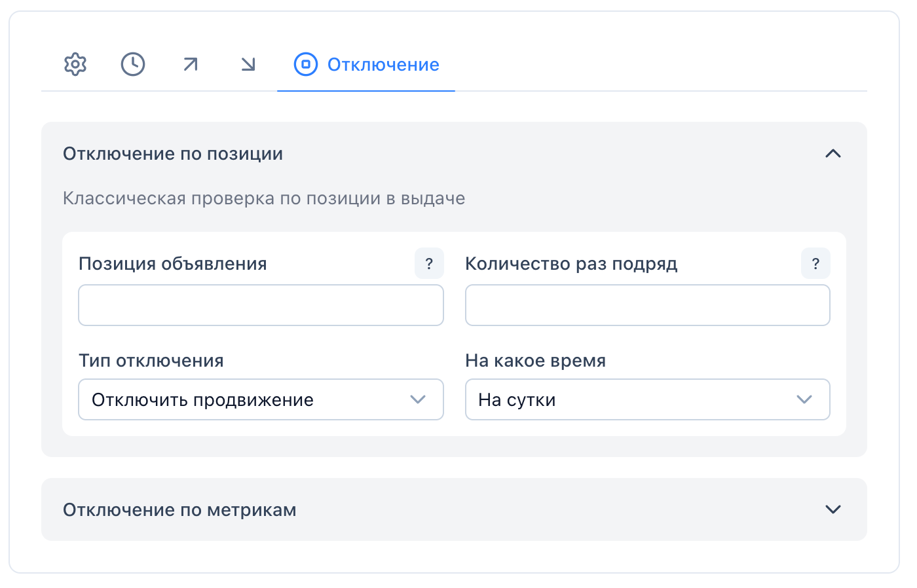The width and height of the screenshot is (917, 588).
Task: Show help for Позиция объявления
Action: click(x=429, y=263)
